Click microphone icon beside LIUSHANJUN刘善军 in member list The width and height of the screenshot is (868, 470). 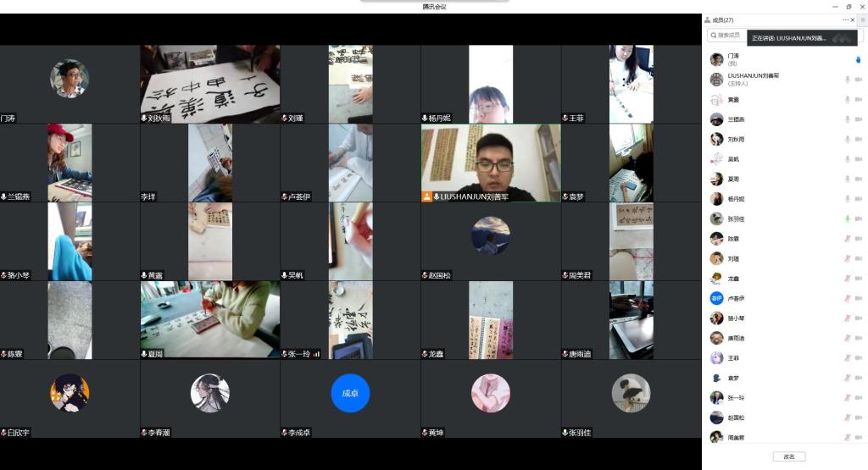pos(847,80)
